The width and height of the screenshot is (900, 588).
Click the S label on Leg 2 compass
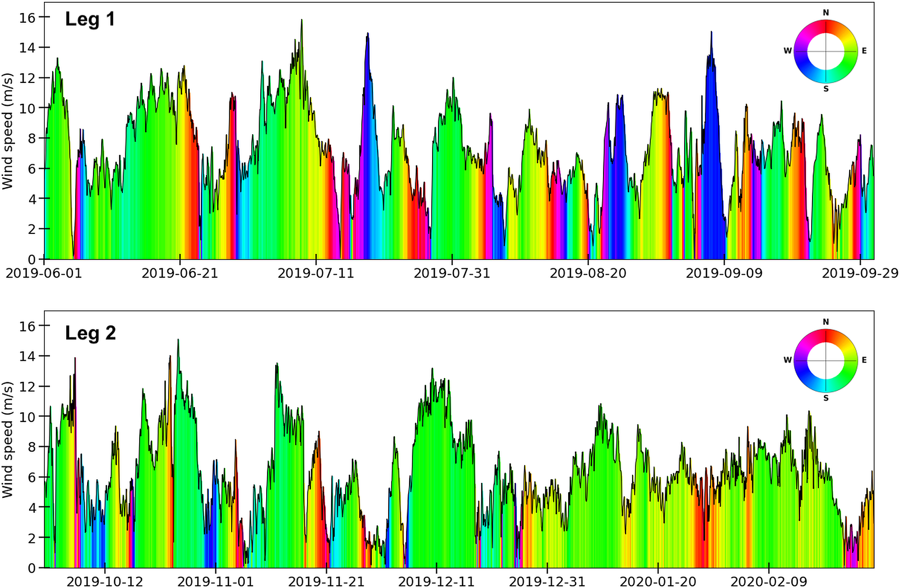pos(826,398)
